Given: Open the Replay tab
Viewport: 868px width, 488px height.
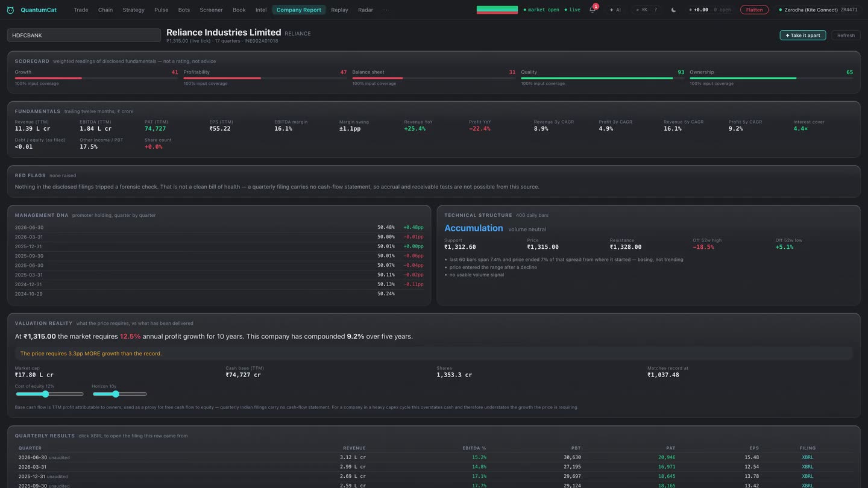Looking at the screenshot, I should click(x=339, y=10).
